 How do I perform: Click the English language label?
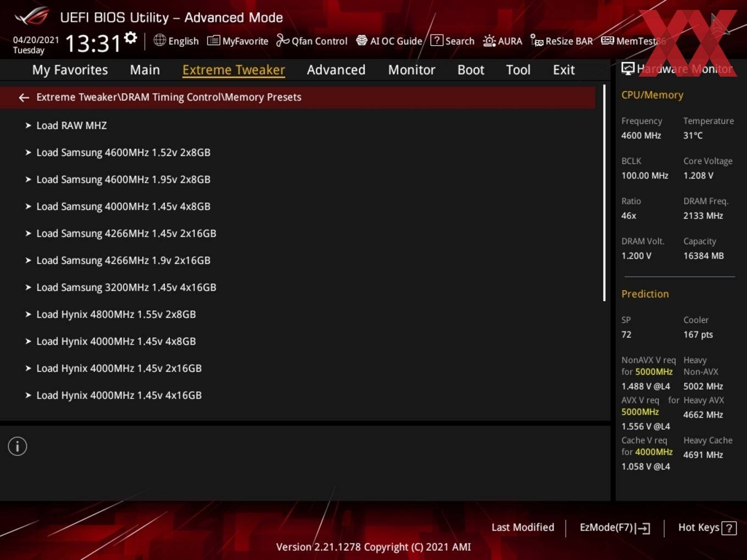(x=183, y=41)
